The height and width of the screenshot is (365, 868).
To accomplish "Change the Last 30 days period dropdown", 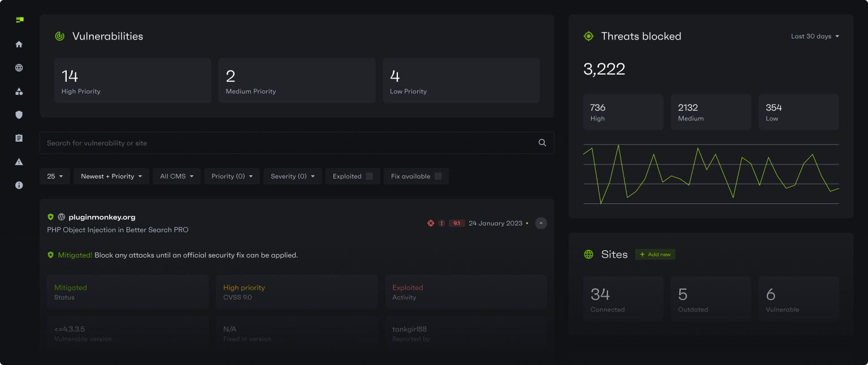I will 815,36.
